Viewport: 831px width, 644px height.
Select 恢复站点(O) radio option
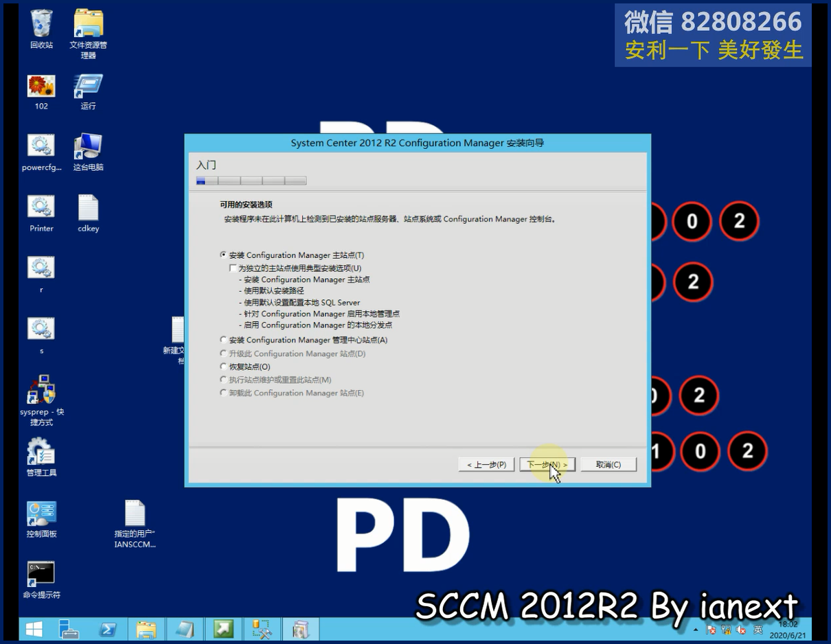coord(223,367)
